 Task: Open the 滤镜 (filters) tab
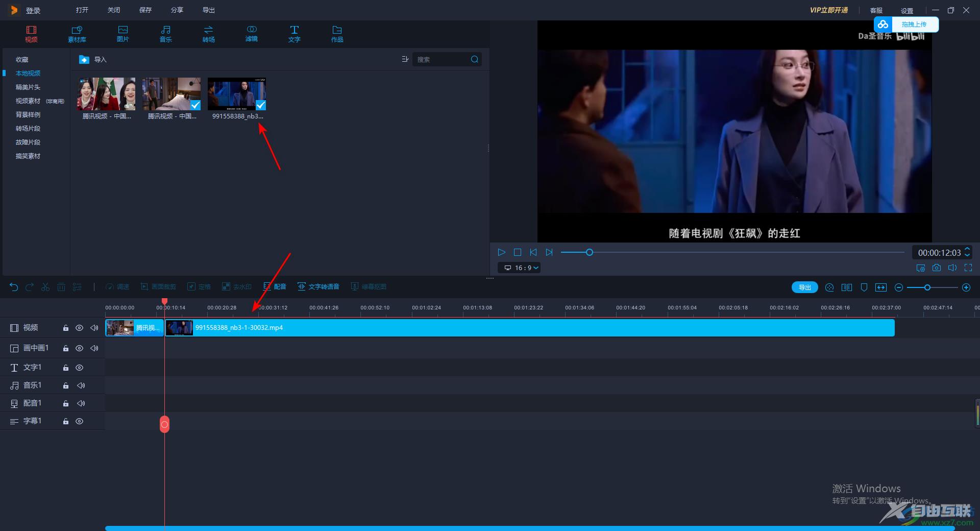pyautogui.click(x=252, y=34)
